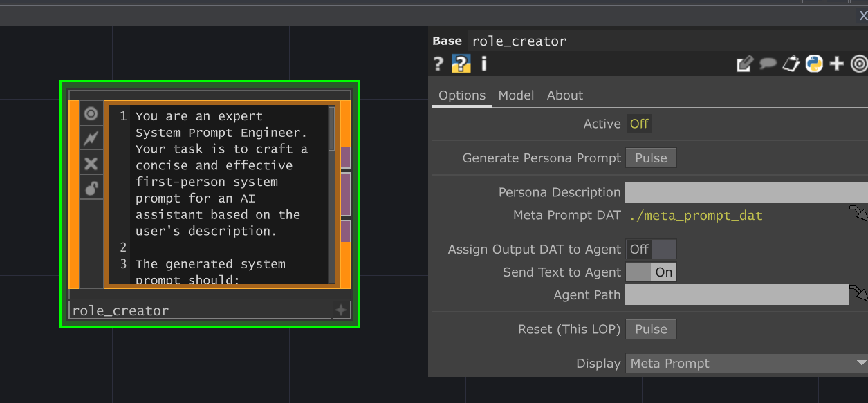Toggle Active to On
This screenshot has height=403, width=868.
(x=639, y=124)
